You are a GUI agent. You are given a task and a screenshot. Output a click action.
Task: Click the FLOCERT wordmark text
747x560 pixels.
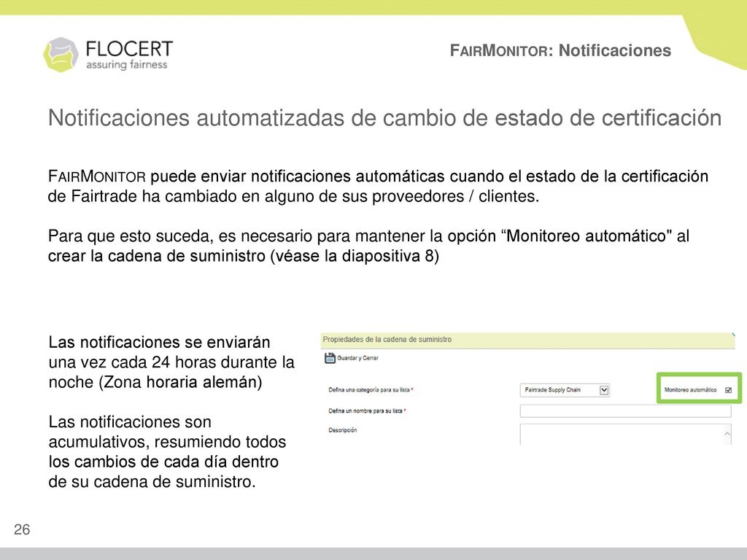coord(129,49)
